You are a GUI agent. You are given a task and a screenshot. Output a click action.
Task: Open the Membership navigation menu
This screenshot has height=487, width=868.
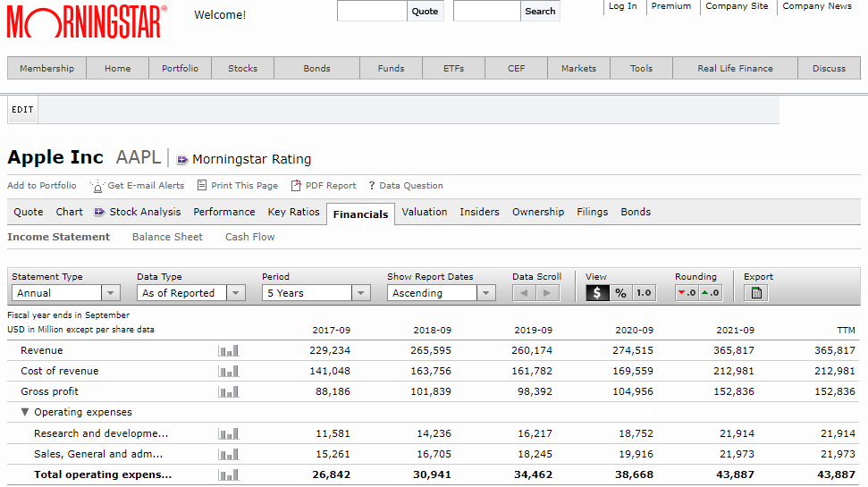click(x=47, y=68)
